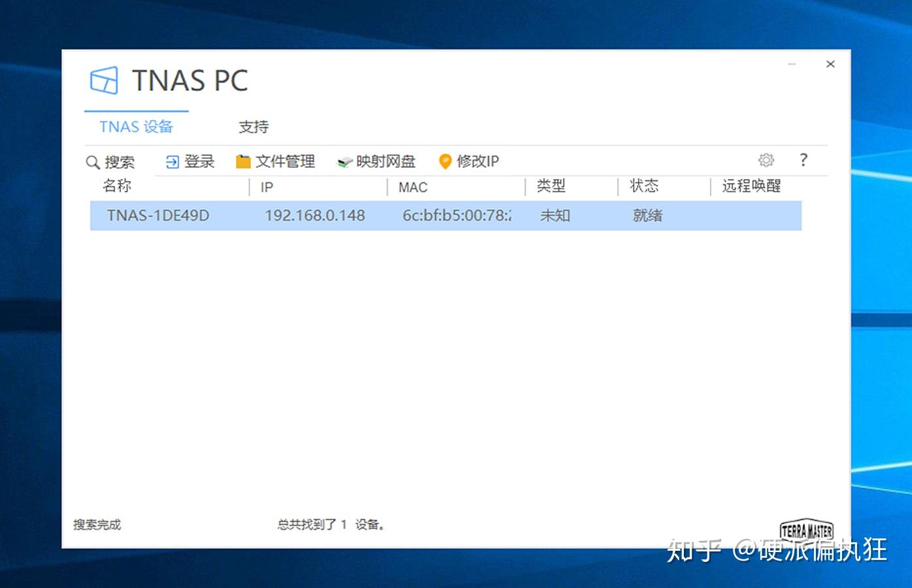Close the TNAS PC window

[830, 64]
